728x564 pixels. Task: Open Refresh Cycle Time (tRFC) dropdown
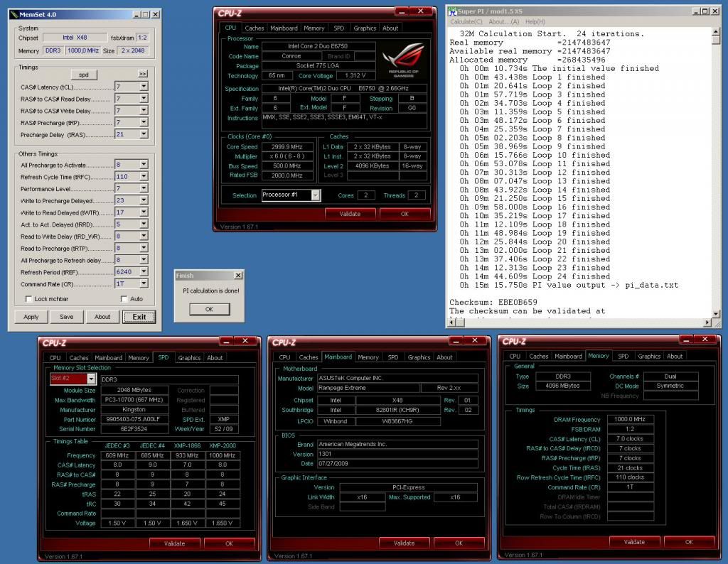[x=144, y=176]
